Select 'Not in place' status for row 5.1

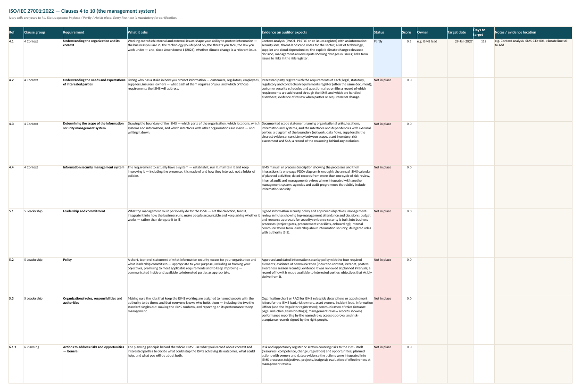tap(387, 232)
